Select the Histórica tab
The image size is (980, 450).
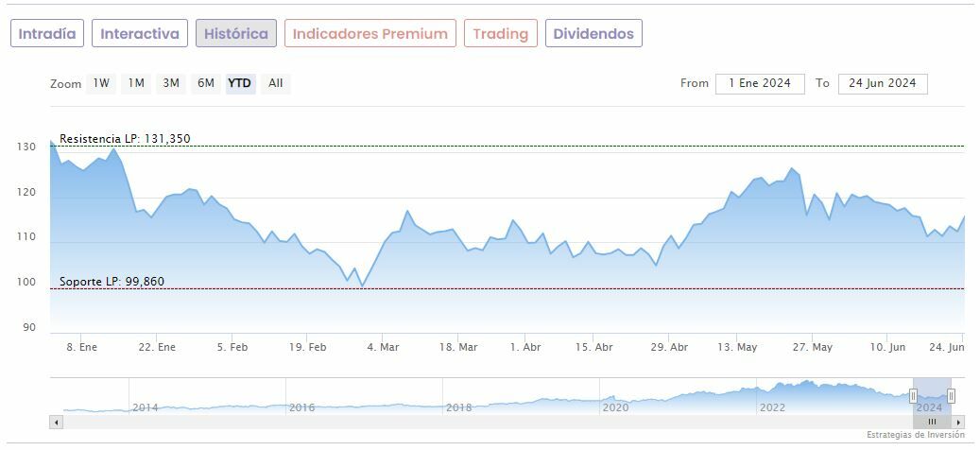tap(236, 34)
